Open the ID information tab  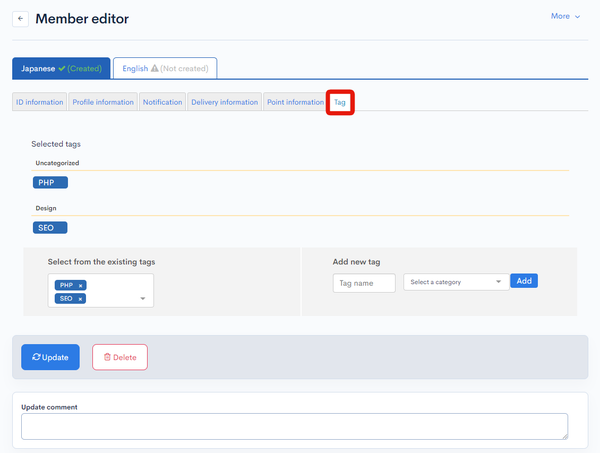(39, 102)
